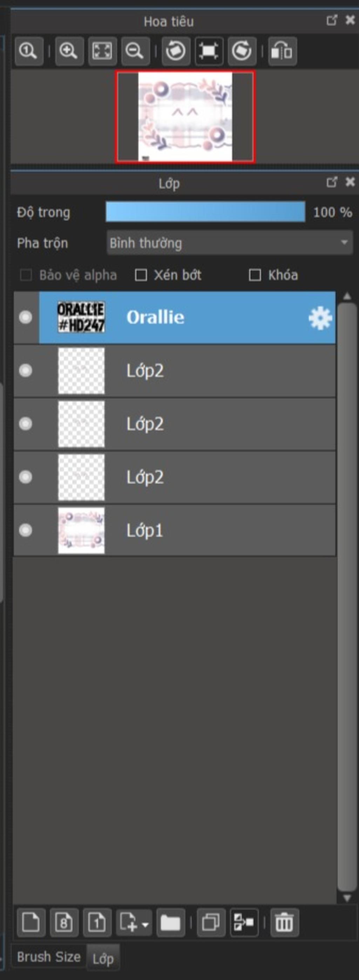Viewport: 359px width, 980px height.
Task: Click the zoom out navigator icon
Action: tap(135, 51)
